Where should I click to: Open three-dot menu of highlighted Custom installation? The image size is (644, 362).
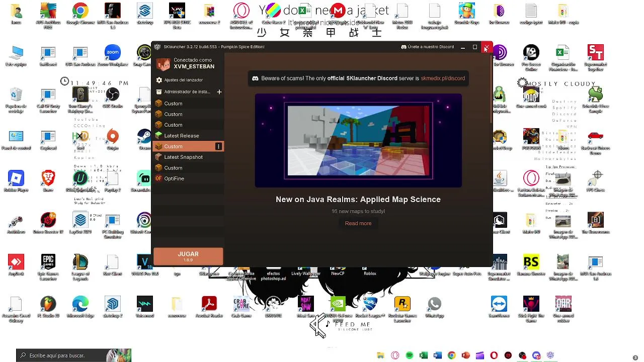tap(218, 146)
